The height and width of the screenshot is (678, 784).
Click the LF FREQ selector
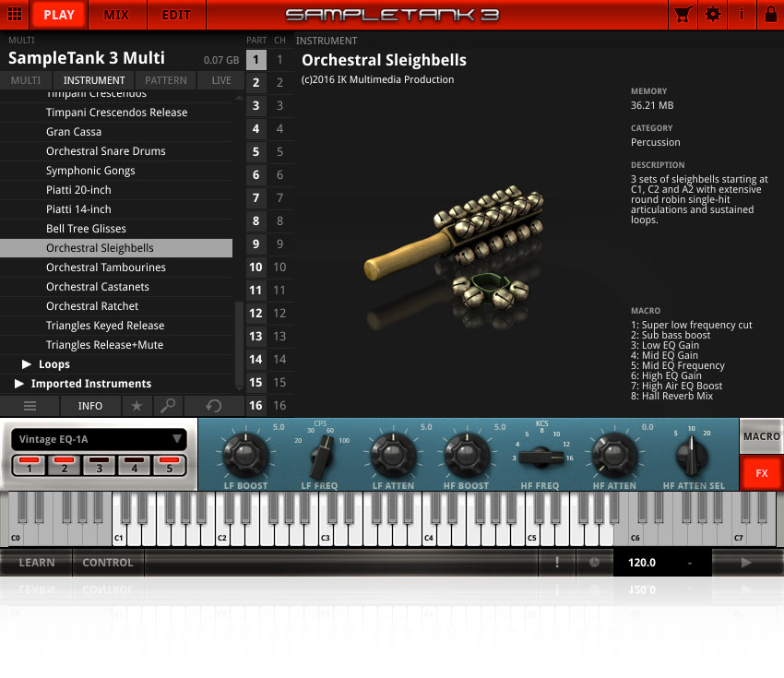point(320,456)
